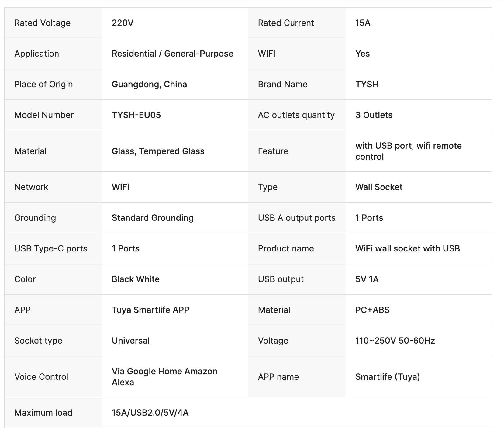Click the "3 Outlets" value

[x=374, y=115]
